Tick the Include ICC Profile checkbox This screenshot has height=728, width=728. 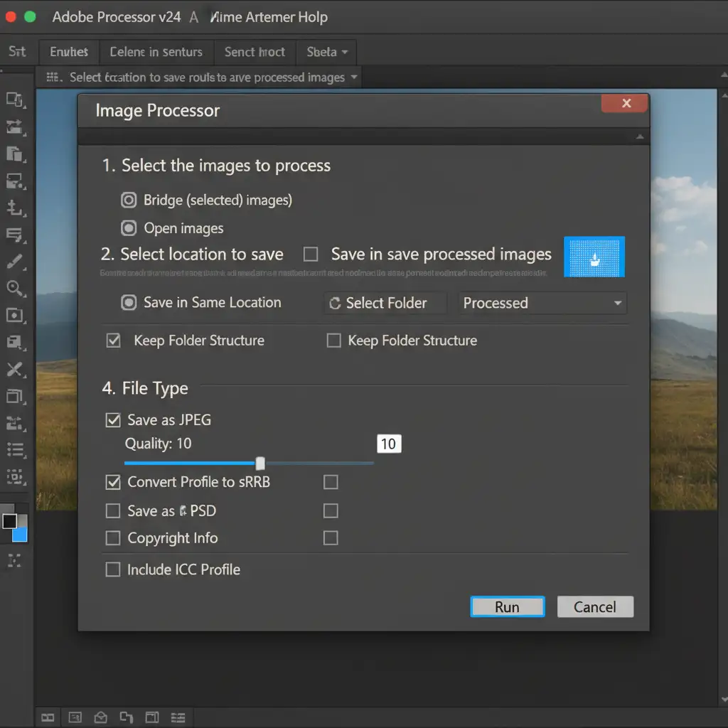point(113,569)
